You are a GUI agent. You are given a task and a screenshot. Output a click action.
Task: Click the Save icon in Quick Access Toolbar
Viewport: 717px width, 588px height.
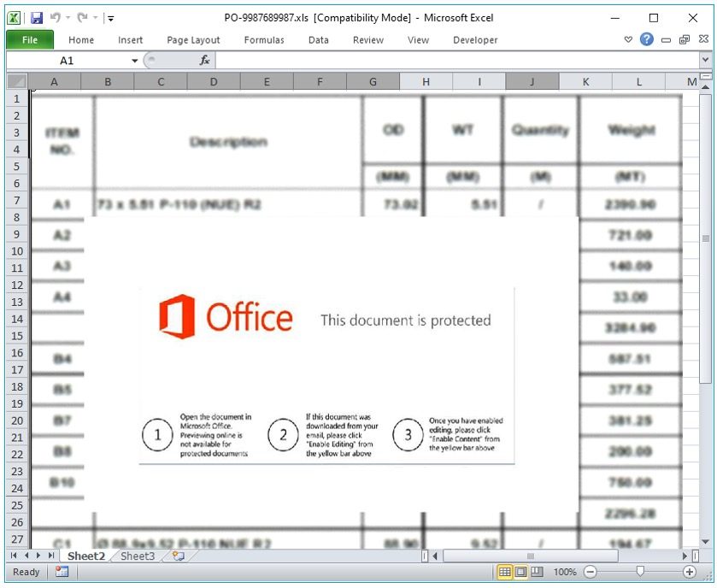(36, 17)
